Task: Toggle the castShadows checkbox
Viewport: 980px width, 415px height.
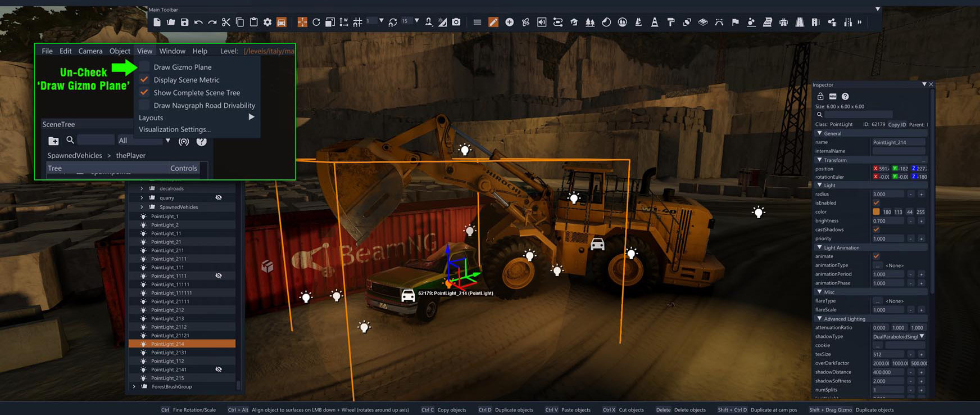Action: [876, 229]
